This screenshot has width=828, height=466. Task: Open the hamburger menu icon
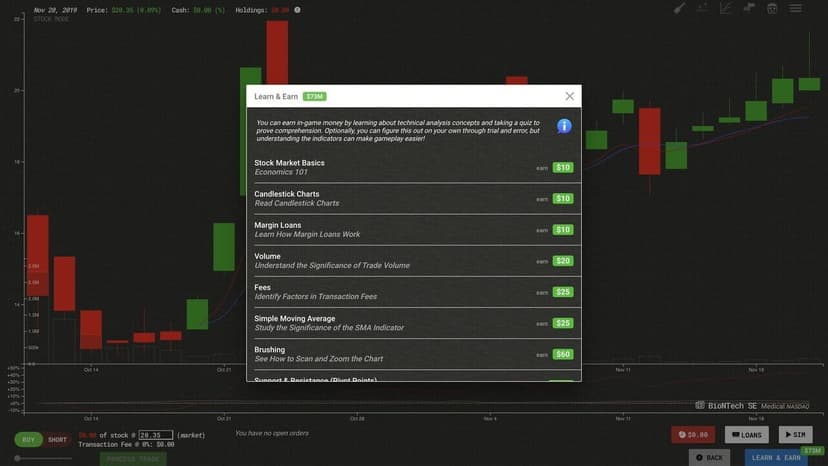click(x=795, y=8)
